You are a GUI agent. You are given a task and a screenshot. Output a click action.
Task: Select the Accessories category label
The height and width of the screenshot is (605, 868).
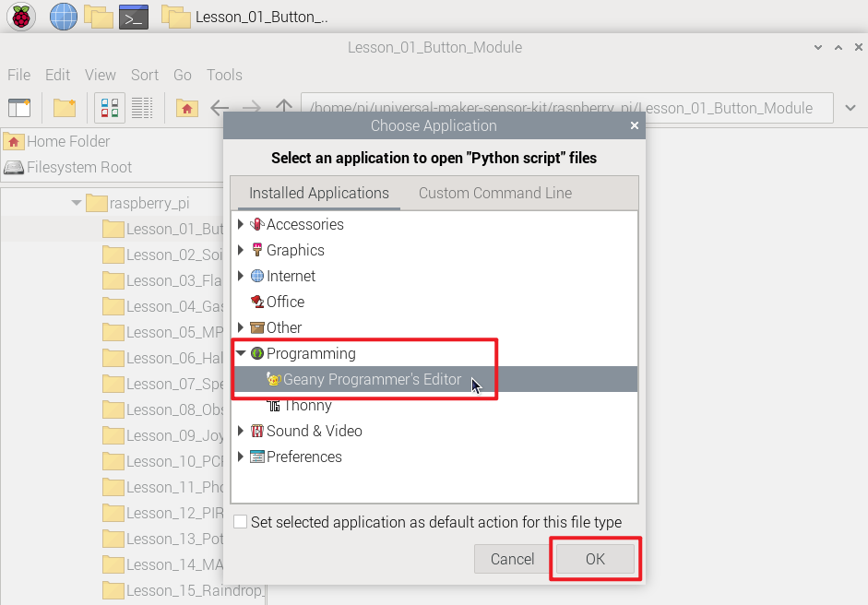(305, 224)
